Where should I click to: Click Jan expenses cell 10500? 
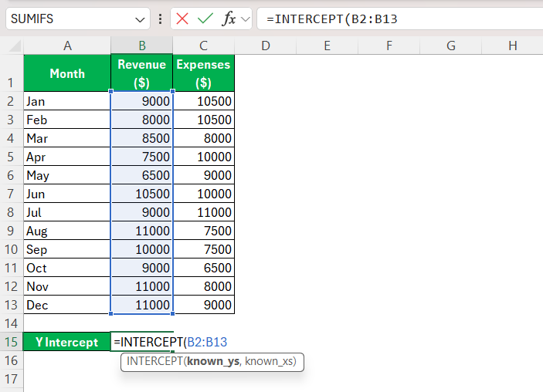pyautogui.click(x=204, y=101)
